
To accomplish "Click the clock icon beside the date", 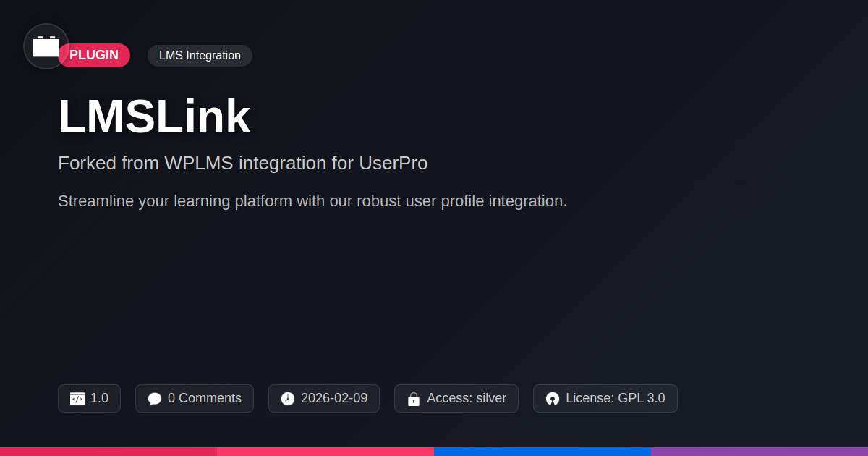I will (x=288, y=399).
